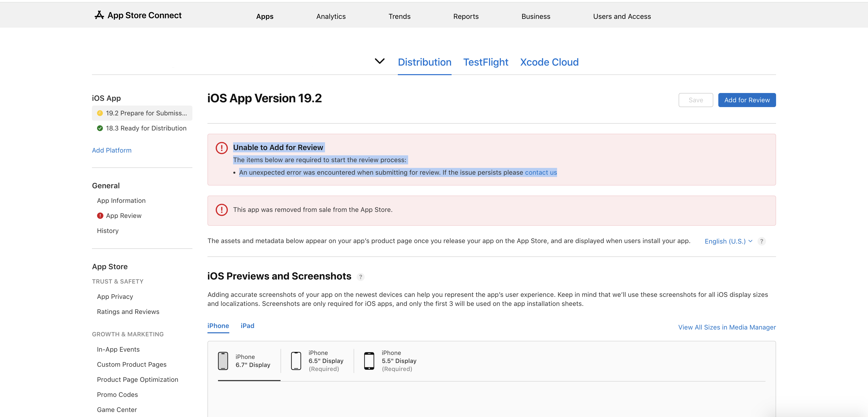Click the yellow status dot for version 19.2
The height and width of the screenshot is (417, 868).
[100, 113]
